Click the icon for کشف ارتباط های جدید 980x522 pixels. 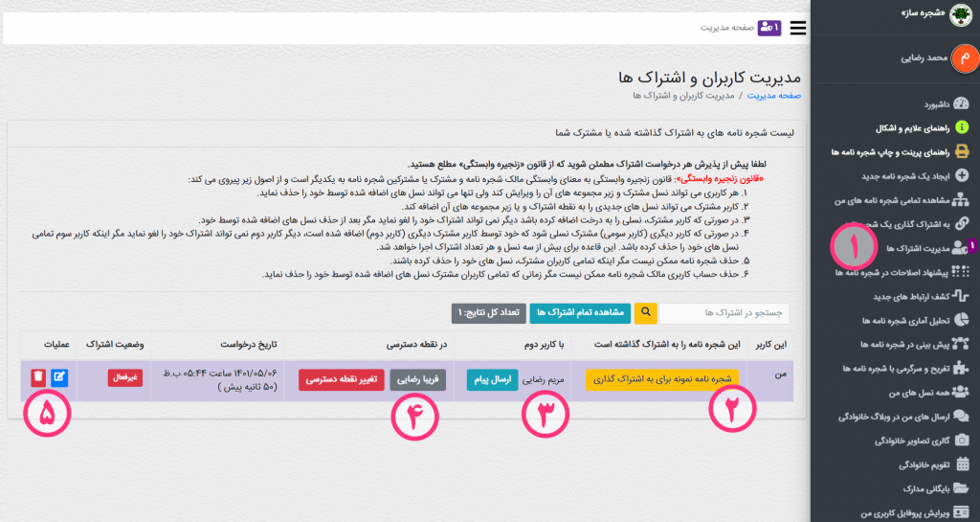pos(961,296)
